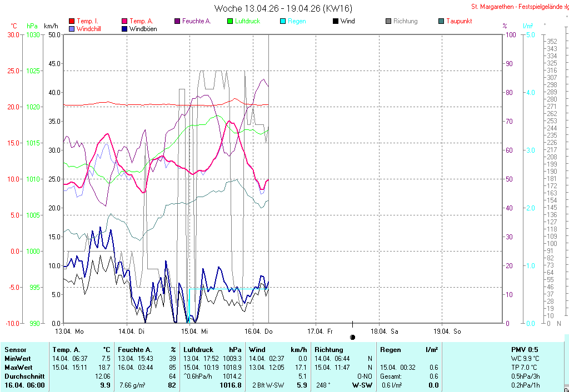The image size is (569, 392).
Task: Click the Luftdruck column header in the table
Action: tap(198, 350)
